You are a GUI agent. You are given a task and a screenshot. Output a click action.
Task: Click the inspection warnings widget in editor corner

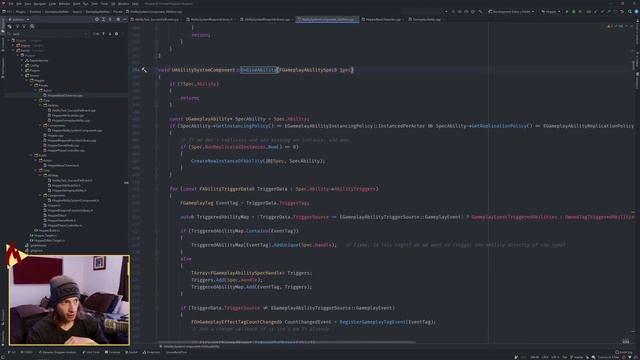[615, 26]
